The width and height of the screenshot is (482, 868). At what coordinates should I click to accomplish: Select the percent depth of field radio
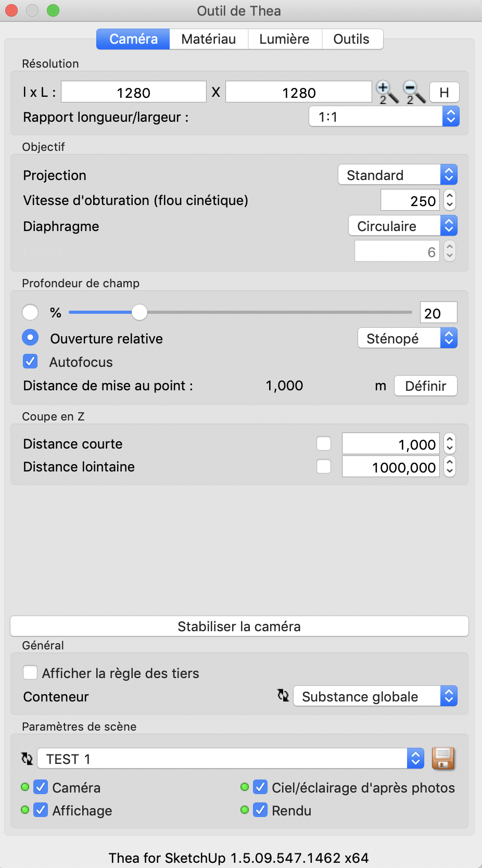pos(30,312)
